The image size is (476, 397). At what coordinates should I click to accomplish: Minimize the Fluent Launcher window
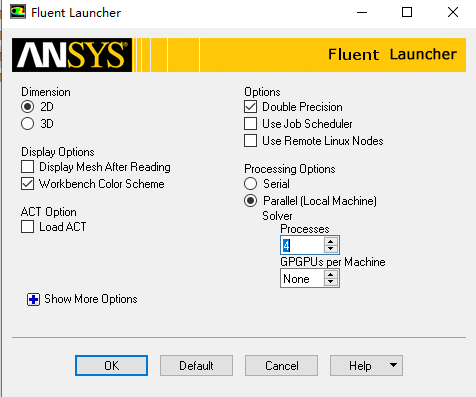click(x=362, y=13)
